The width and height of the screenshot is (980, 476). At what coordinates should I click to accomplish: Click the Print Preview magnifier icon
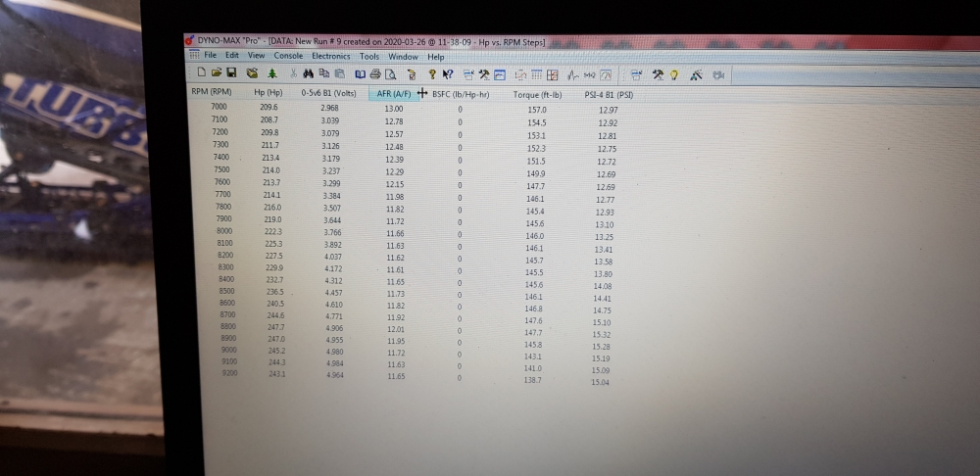pyautogui.click(x=390, y=74)
